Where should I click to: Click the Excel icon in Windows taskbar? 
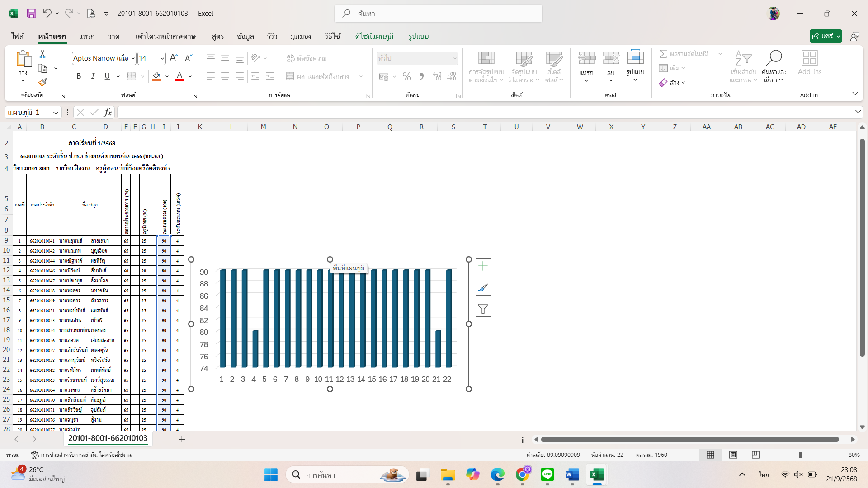point(597,475)
